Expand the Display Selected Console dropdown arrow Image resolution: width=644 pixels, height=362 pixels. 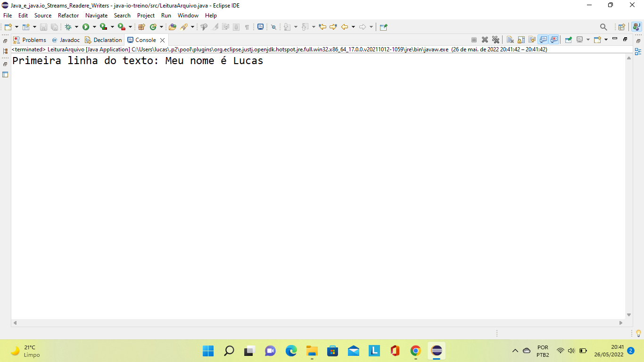[x=588, y=40]
